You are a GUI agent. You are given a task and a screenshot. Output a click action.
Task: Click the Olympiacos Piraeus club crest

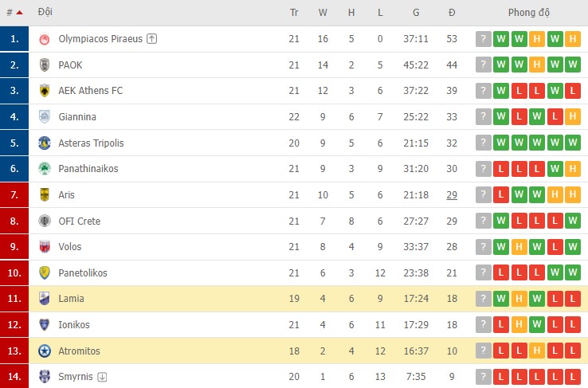point(45,39)
